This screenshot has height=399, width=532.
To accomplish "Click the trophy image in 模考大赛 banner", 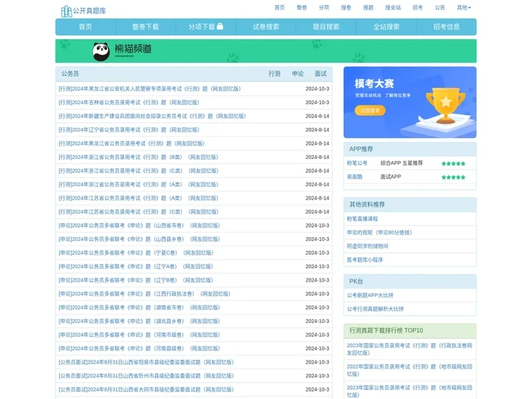I will [x=446, y=106].
